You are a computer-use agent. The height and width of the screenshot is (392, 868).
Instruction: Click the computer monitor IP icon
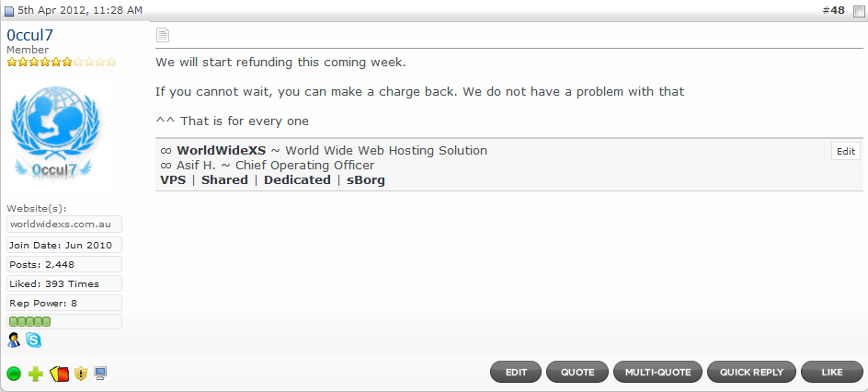[x=100, y=374]
